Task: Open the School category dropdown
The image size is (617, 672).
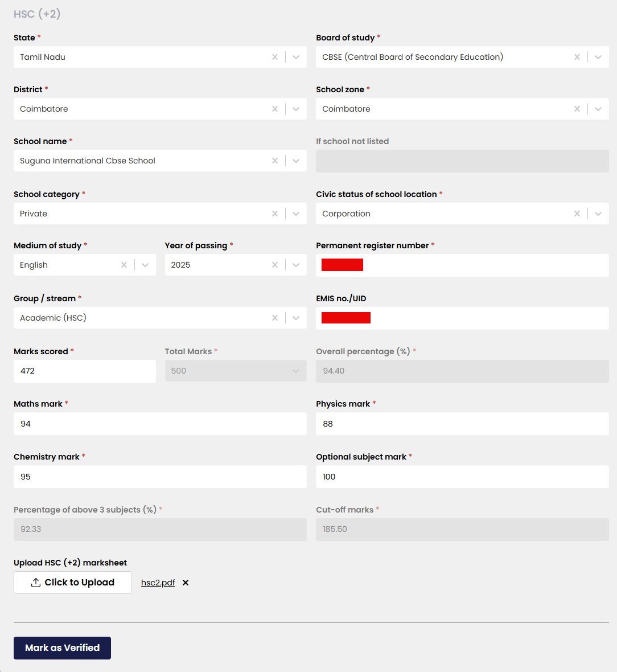Action: [x=296, y=214]
